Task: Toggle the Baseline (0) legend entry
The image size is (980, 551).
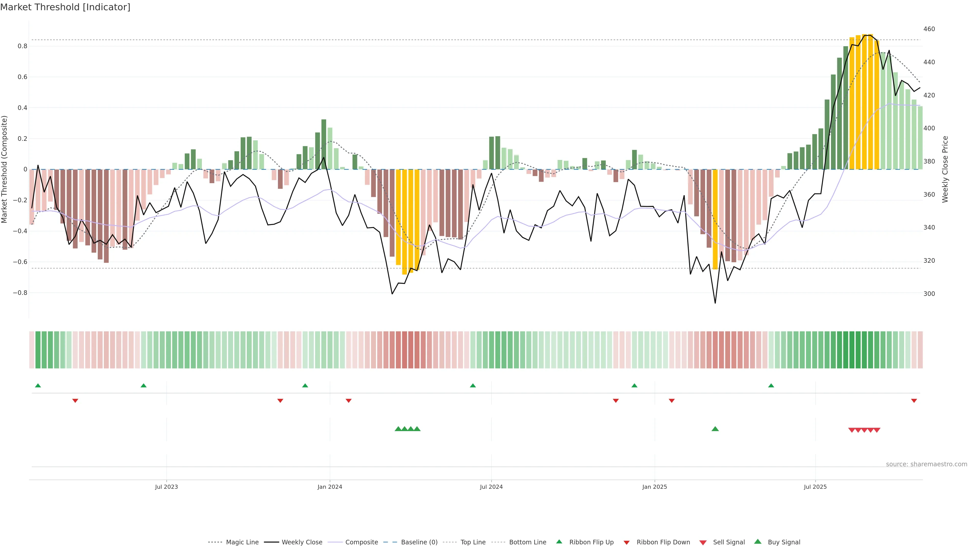Action: point(419,542)
